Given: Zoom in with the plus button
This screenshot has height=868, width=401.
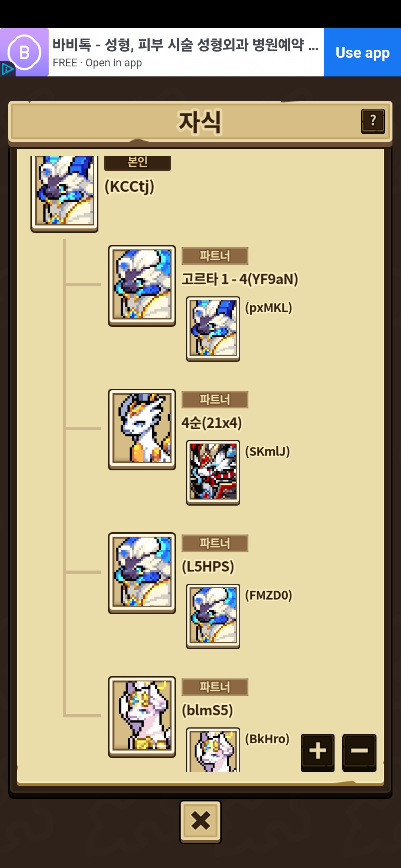Looking at the screenshot, I should pyautogui.click(x=317, y=753).
